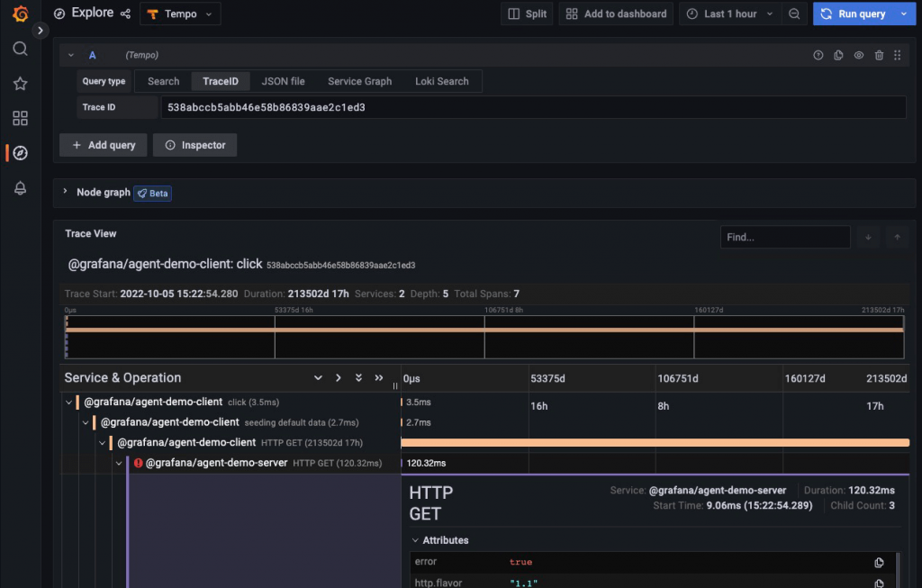Open the Run query options dropdown arrow

[904, 14]
